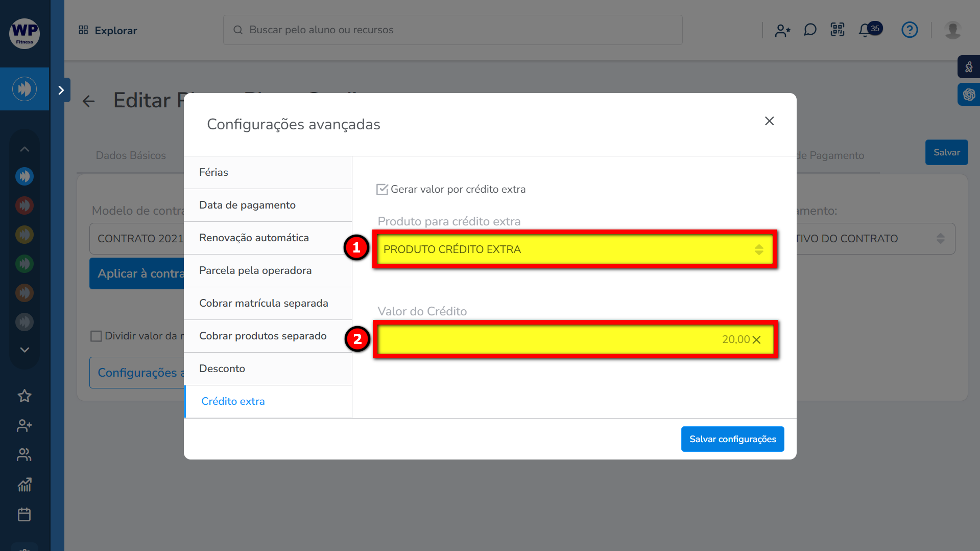Image resolution: width=980 pixels, height=551 pixels.
Task: Open favorites star icon in sidebar
Action: [25, 396]
